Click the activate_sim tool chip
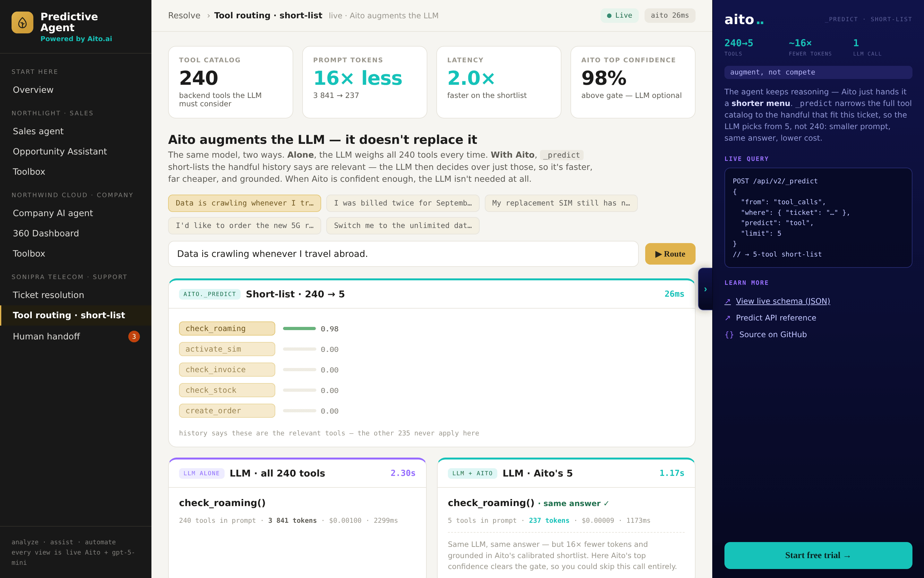The height and width of the screenshot is (578, 924). point(227,349)
